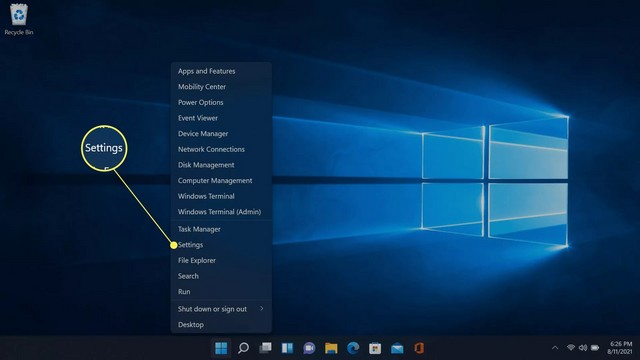Open the taskbar Search magnifier icon
640x360 pixels.
243,348
